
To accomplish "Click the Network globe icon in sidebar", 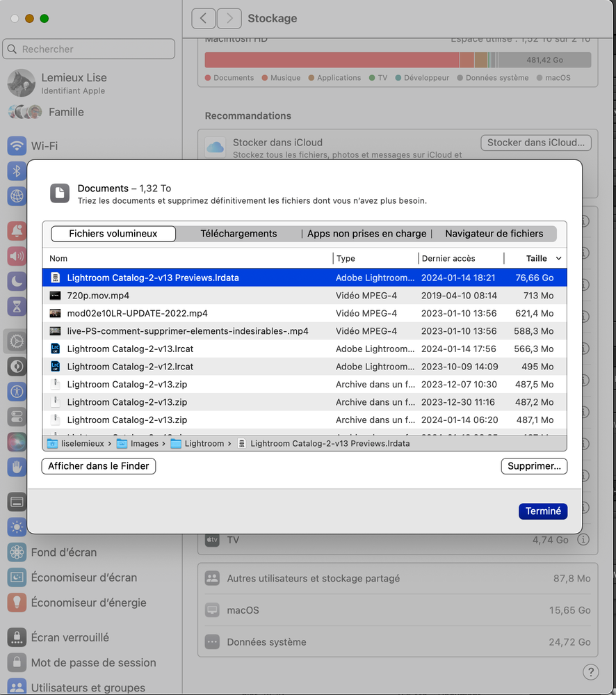I will tap(17, 196).
